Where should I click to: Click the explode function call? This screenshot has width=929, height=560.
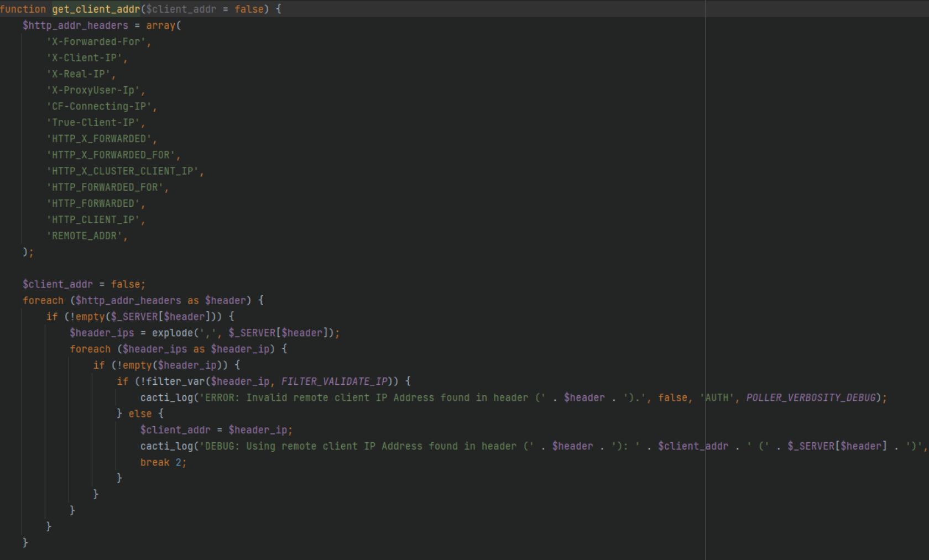coord(173,333)
